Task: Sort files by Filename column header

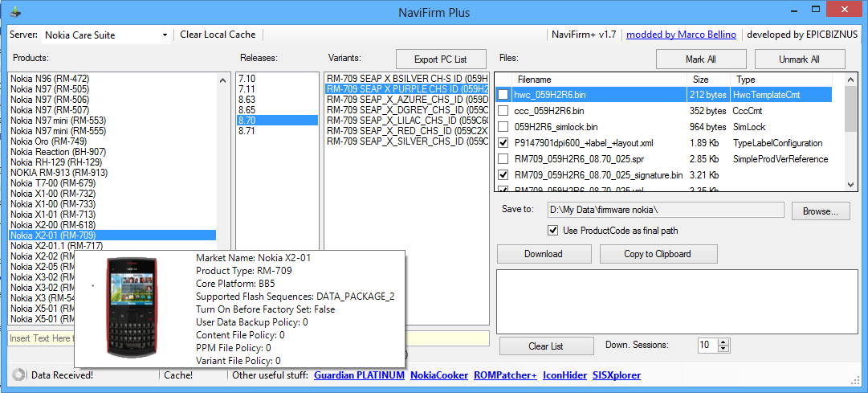Action: 599,80
